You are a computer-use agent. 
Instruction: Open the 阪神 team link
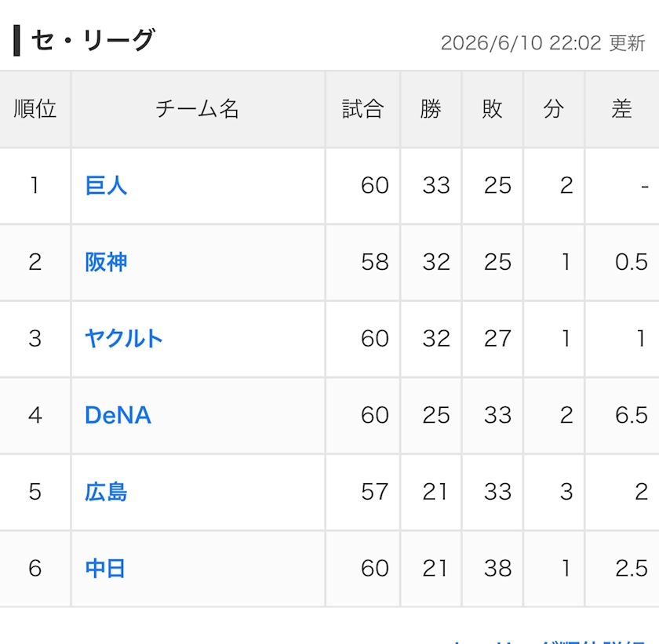click(x=106, y=262)
